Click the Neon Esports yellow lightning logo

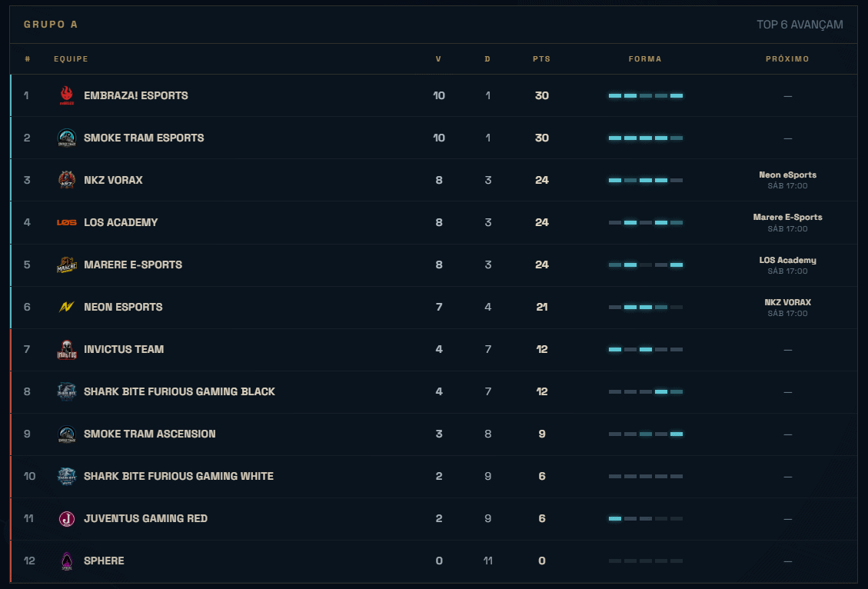coord(66,307)
